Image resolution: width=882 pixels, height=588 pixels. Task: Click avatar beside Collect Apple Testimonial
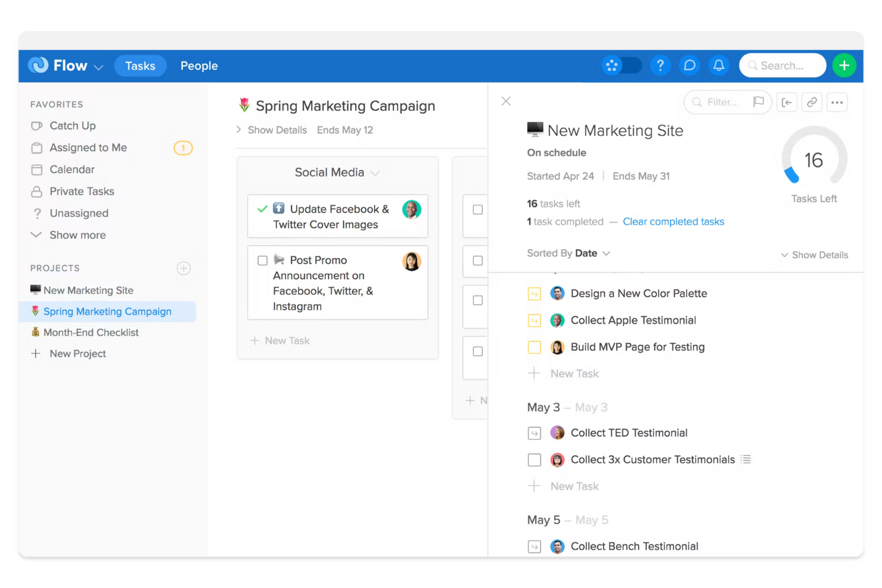point(557,321)
